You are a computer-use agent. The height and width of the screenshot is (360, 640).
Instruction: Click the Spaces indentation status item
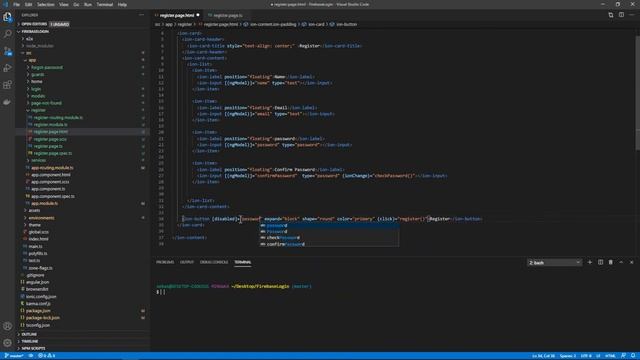coord(568,356)
